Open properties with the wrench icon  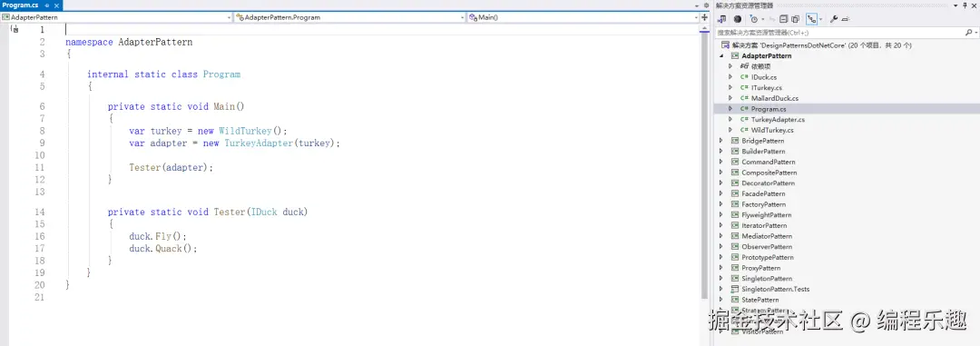point(834,19)
